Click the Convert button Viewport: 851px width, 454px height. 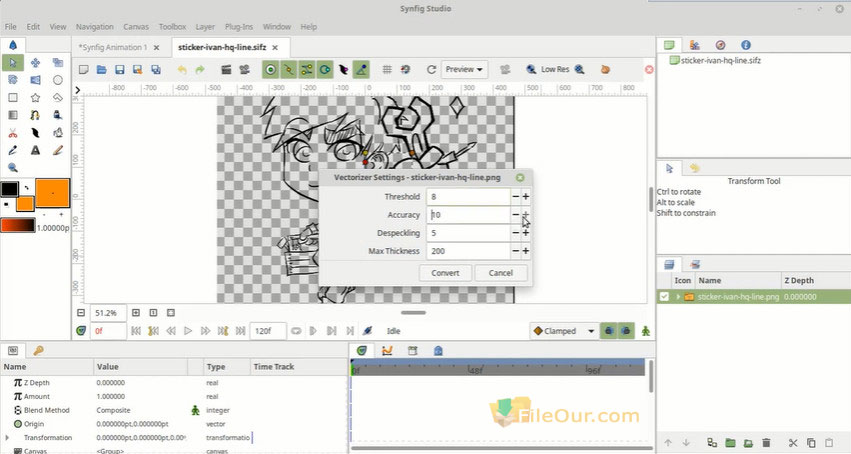[x=445, y=273]
